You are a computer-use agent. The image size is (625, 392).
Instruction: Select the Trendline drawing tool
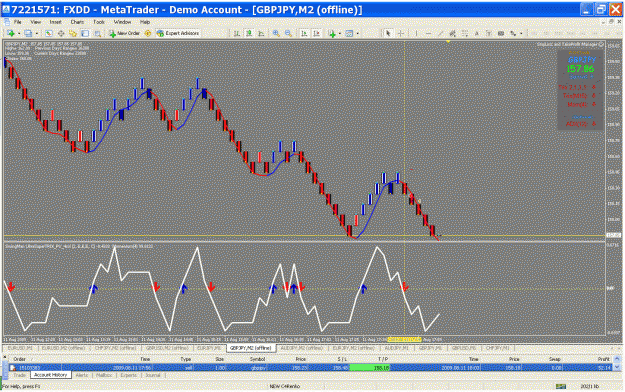(440, 33)
